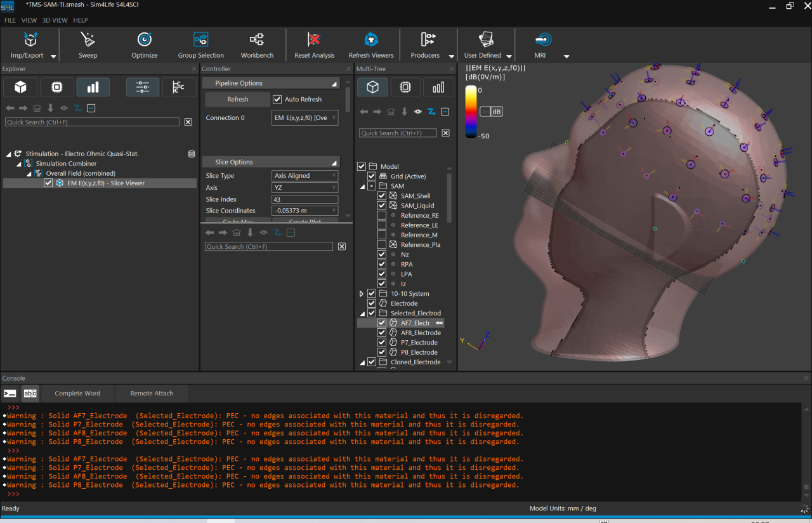Uncheck the SAM_Liquid checkbox
The width and height of the screenshot is (812, 523).
(x=382, y=206)
